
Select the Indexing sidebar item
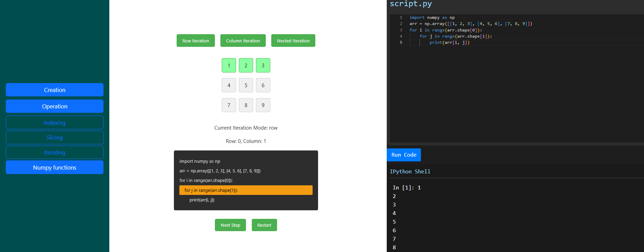(x=55, y=122)
